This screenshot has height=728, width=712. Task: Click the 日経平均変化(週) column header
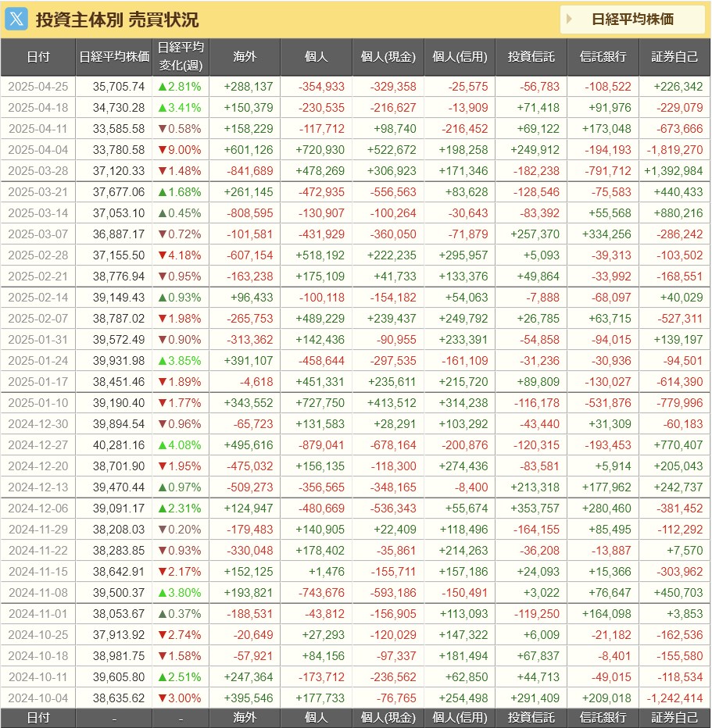(181, 57)
